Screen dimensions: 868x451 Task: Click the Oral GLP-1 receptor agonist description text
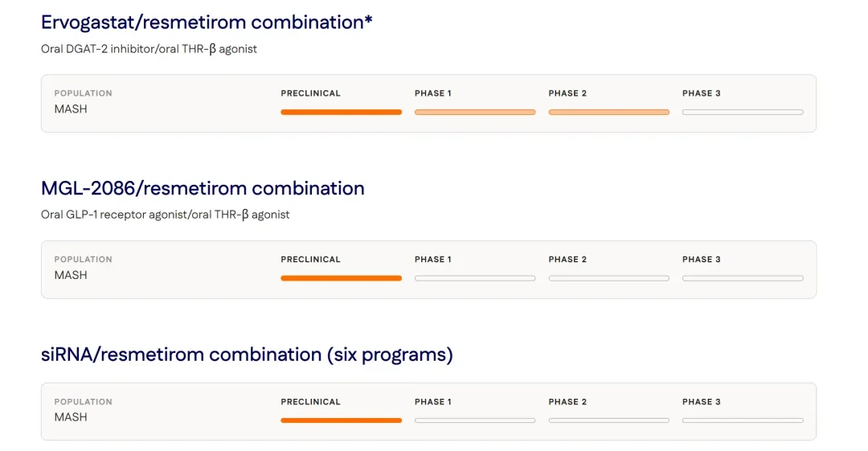pyautogui.click(x=165, y=215)
